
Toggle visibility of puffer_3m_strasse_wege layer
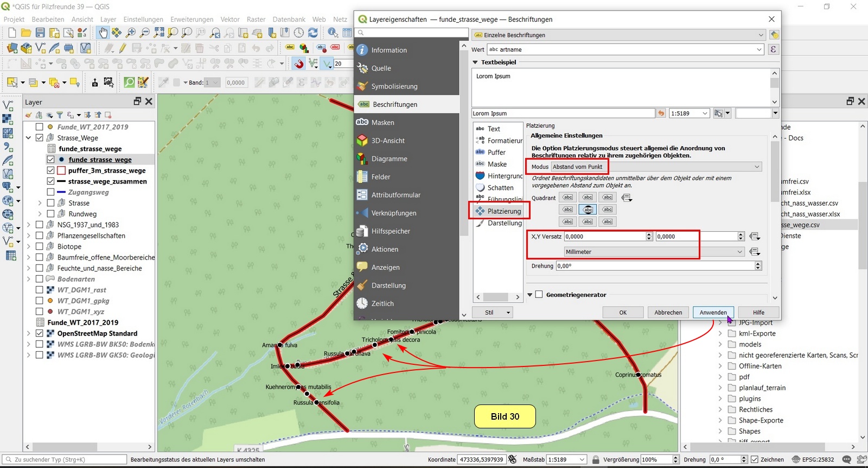point(50,170)
